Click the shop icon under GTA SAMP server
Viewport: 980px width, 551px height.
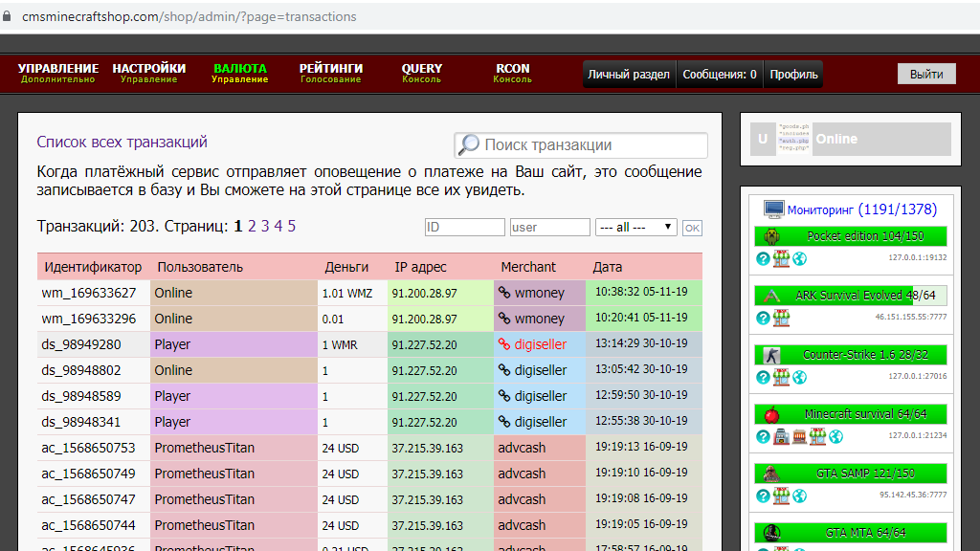pos(781,496)
